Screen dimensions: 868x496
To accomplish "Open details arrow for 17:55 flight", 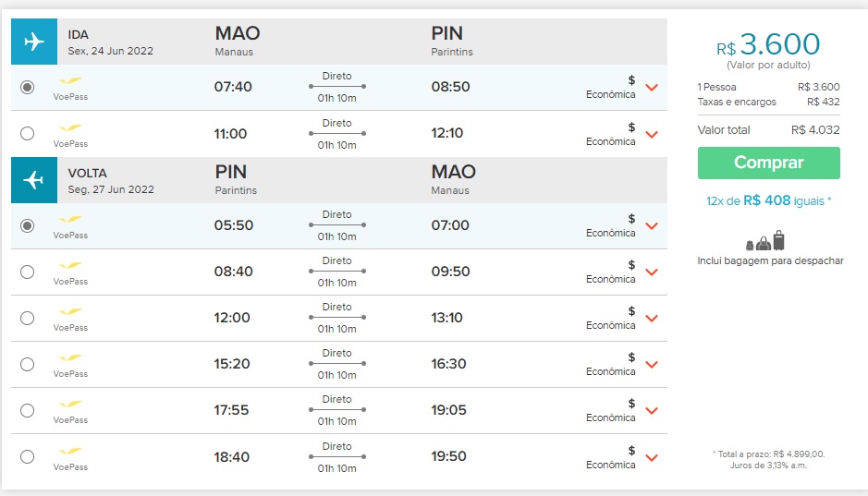I will click(x=652, y=411).
